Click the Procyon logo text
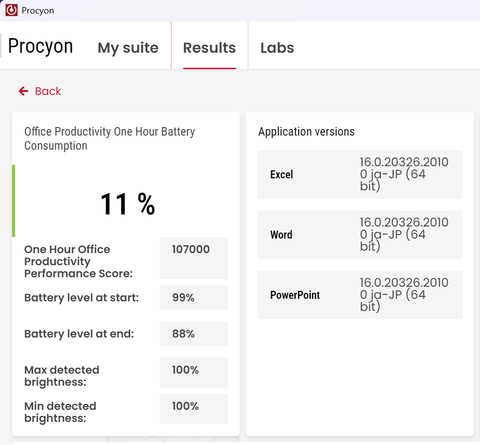 click(x=40, y=46)
